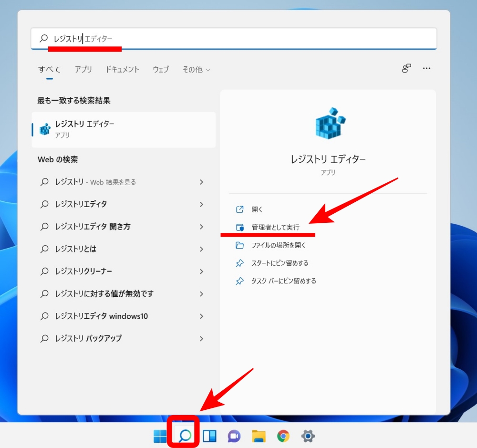Click the pin icon beside タスク バーにピン留めする
Viewport: 477px width, 448px height.
pyautogui.click(x=240, y=281)
